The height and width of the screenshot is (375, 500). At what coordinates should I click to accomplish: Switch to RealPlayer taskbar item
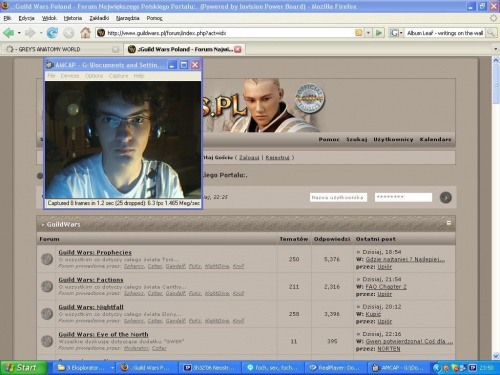tap(336, 368)
